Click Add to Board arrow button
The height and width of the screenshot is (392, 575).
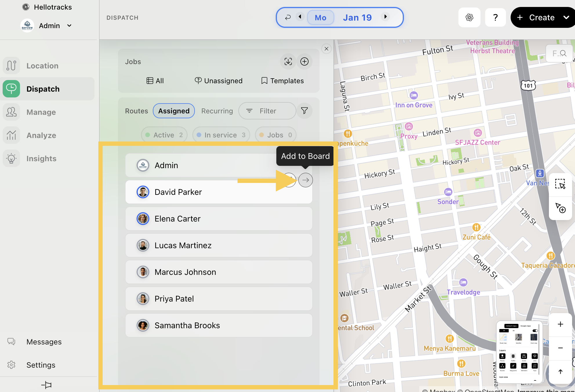point(305,180)
